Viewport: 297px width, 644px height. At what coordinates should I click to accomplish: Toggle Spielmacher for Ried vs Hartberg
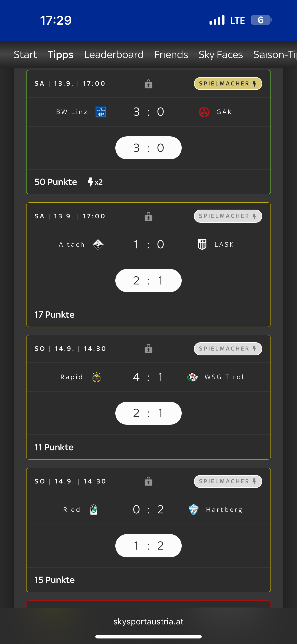point(228,481)
